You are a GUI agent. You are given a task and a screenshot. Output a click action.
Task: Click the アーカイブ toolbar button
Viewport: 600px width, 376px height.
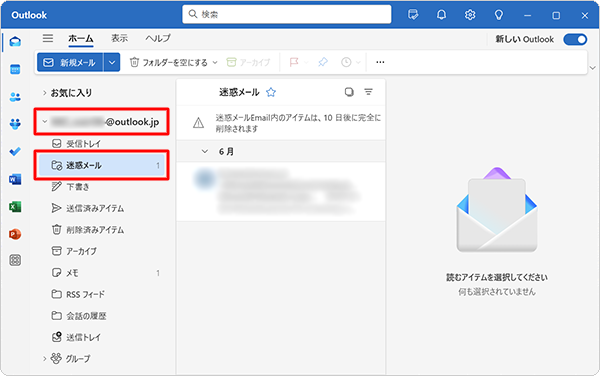click(248, 62)
